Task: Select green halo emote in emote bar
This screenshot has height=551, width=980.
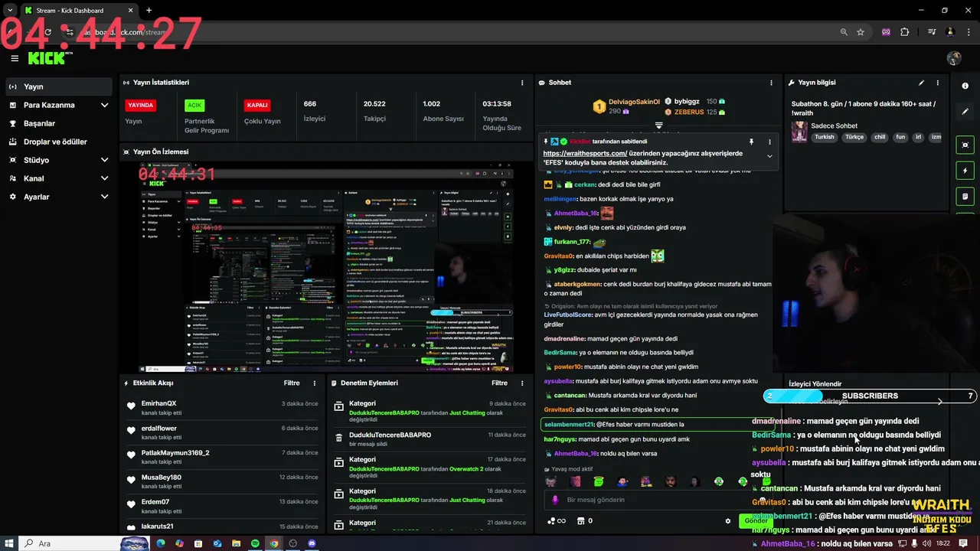Action: [x=599, y=481]
